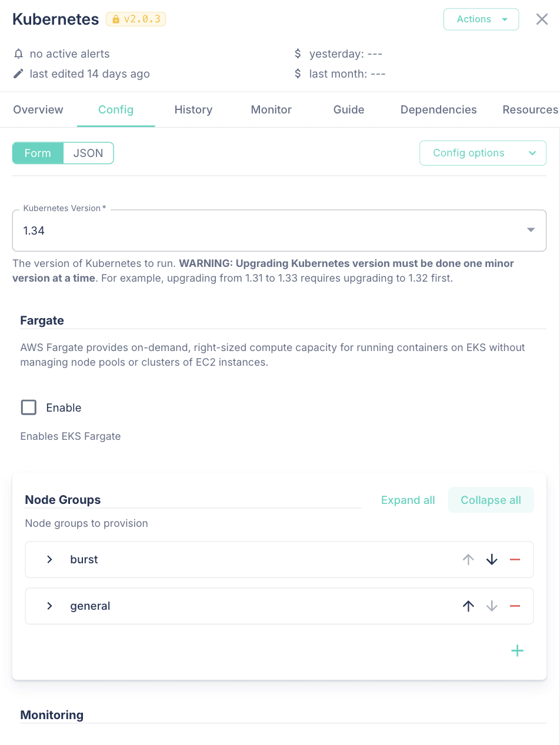Viewport: 560px width, 745px height.
Task: Open the Kubernetes Version dropdown
Action: click(279, 230)
